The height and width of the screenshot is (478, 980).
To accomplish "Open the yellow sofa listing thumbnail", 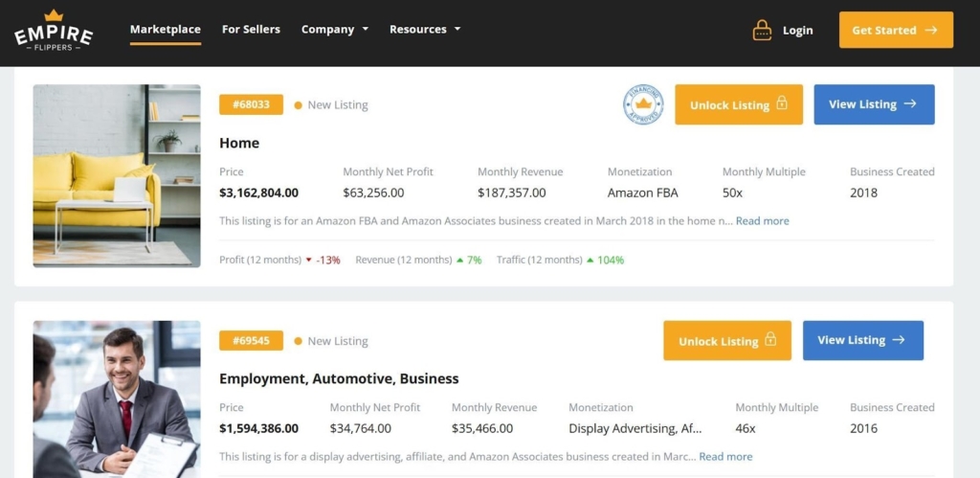I will click(117, 175).
